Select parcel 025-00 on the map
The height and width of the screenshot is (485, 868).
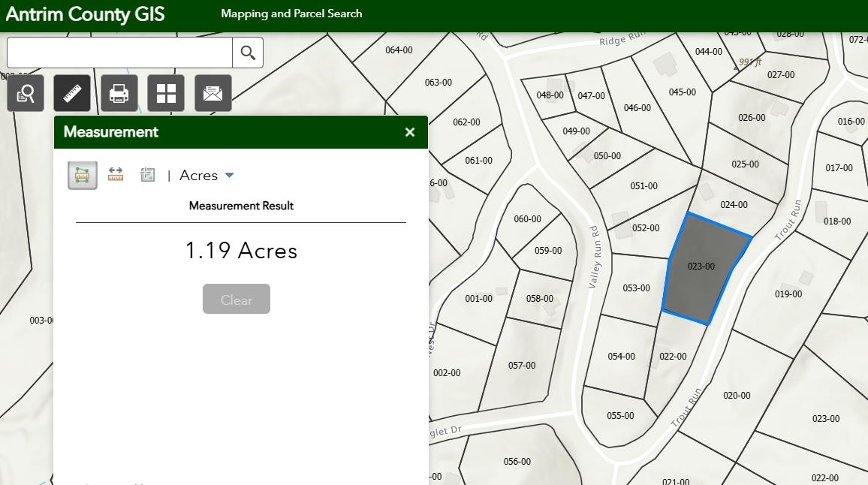click(x=745, y=164)
